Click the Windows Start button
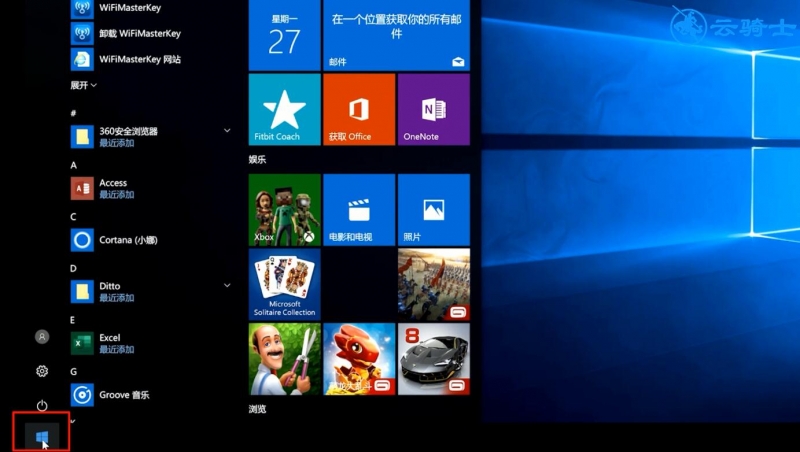The height and width of the screenshot is (452, 800). 42,437
